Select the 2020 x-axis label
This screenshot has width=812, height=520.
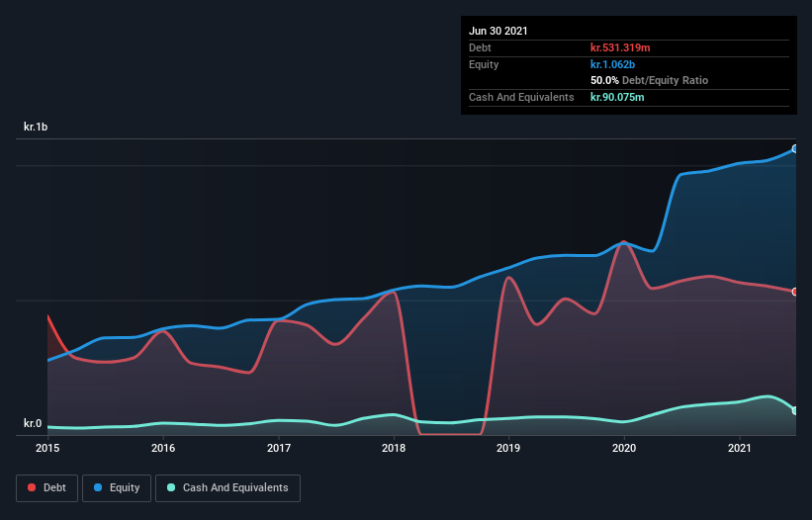(x=624, y=448)
